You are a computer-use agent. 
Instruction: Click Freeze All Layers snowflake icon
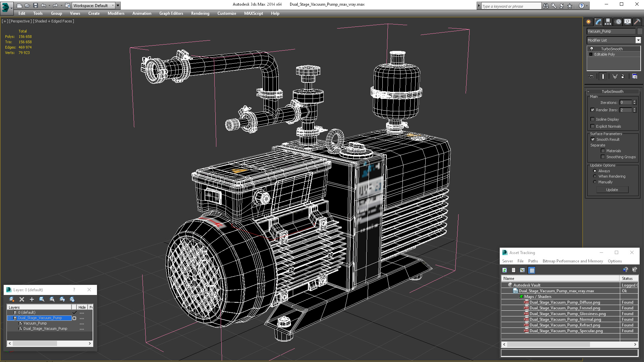point(72,299)
